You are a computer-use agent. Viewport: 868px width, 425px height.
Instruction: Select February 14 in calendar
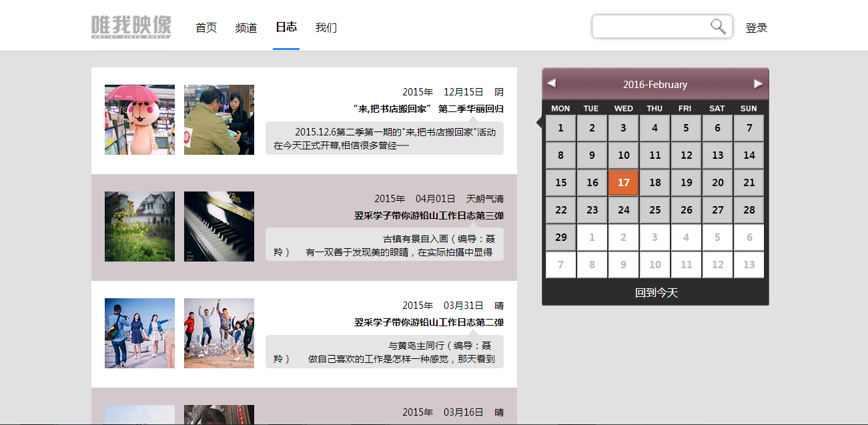[x=749, y=155]
